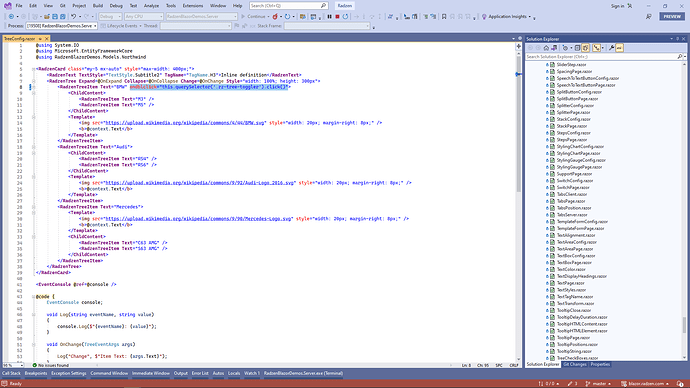Collapse the RadzenCard code region

[x=33, y=69]
